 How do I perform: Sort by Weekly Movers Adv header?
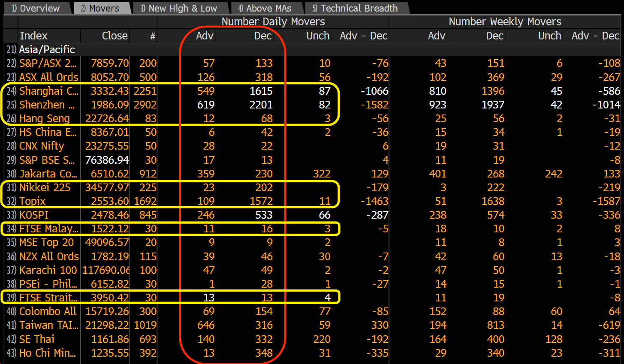[437, 36]
